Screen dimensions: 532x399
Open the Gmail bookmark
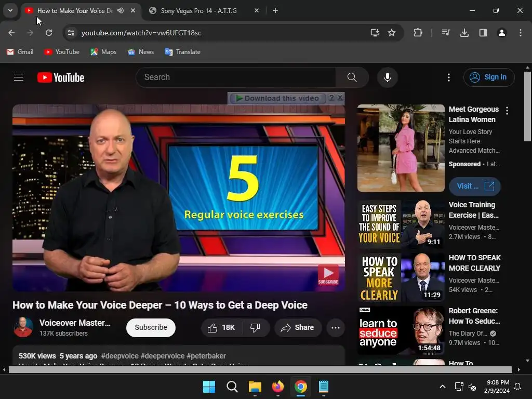point(20,52)
